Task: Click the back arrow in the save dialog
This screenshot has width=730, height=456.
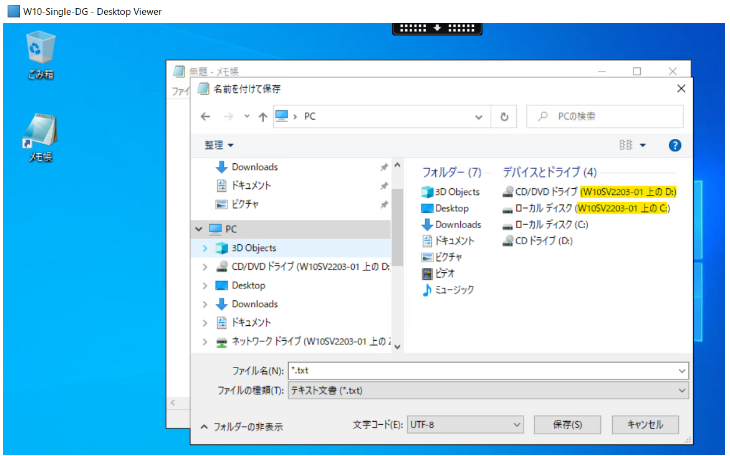Action: coord(205,116)
